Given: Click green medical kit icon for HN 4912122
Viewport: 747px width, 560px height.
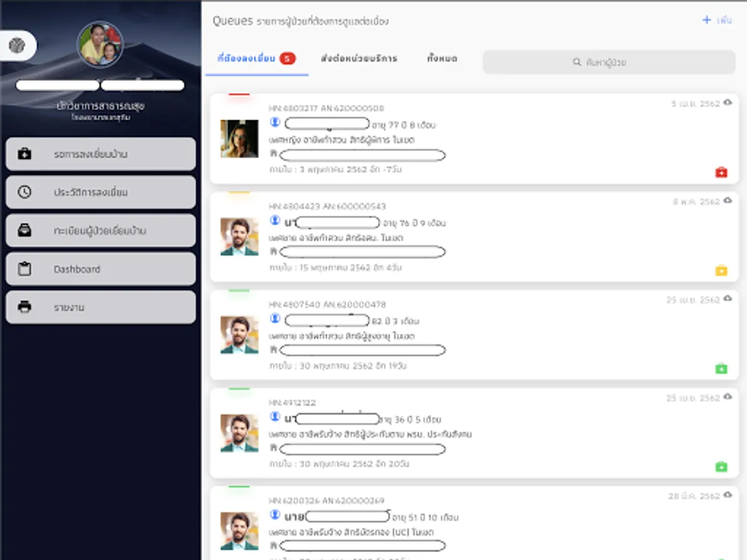Looking at the screenshot, I should pyautogui.click(x=721, y=467).
